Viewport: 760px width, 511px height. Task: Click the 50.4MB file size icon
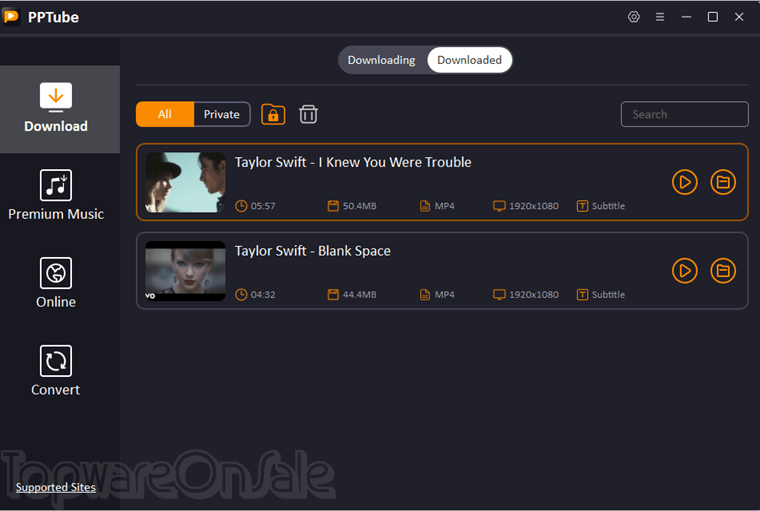click(x=333, y=206)
